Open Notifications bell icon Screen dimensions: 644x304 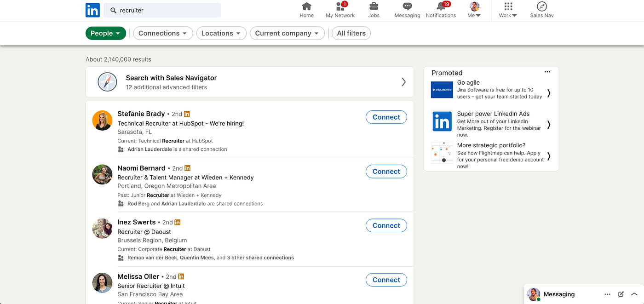tap(441, 10)
